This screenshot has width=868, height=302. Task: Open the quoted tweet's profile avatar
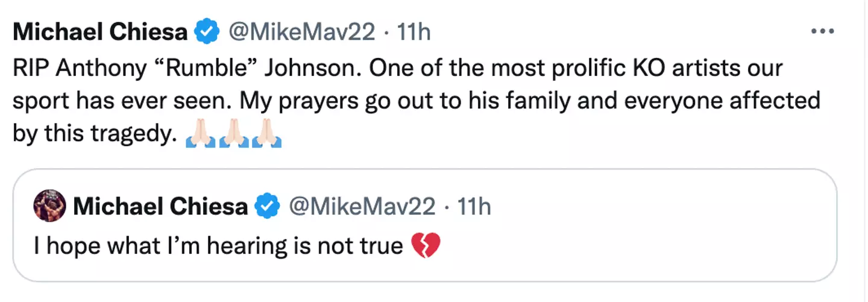(49, 207)
